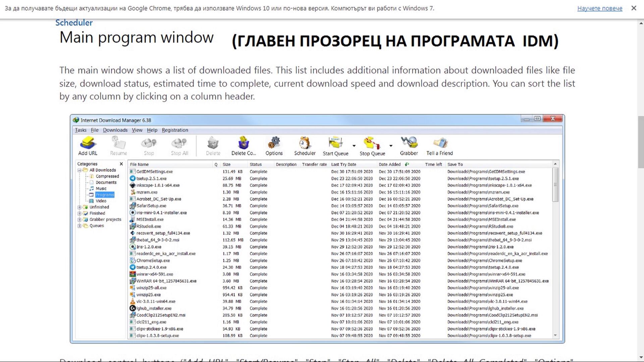Image resolution: width=644 pixels, height=362 pixels.
Task: Follow the Scheduler link at top
Action: [x=74, y=22]
